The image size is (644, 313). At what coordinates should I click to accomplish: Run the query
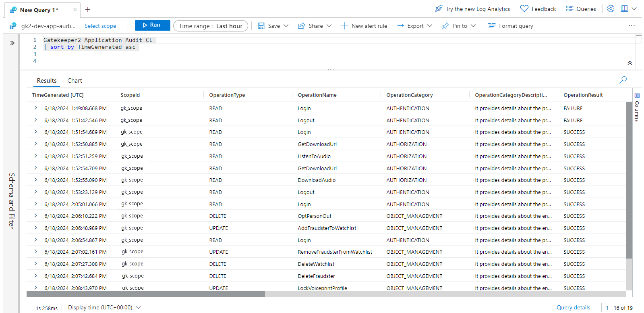click(152, 25)
